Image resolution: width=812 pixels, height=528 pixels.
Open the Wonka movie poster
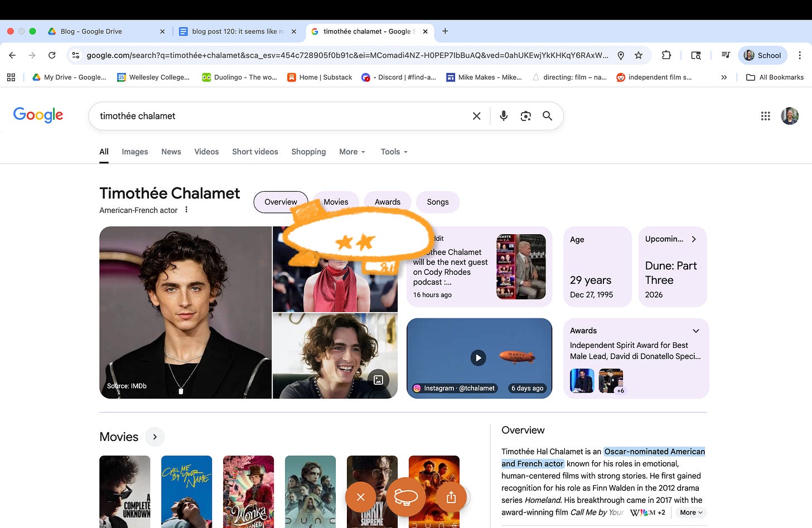point(248,492)
